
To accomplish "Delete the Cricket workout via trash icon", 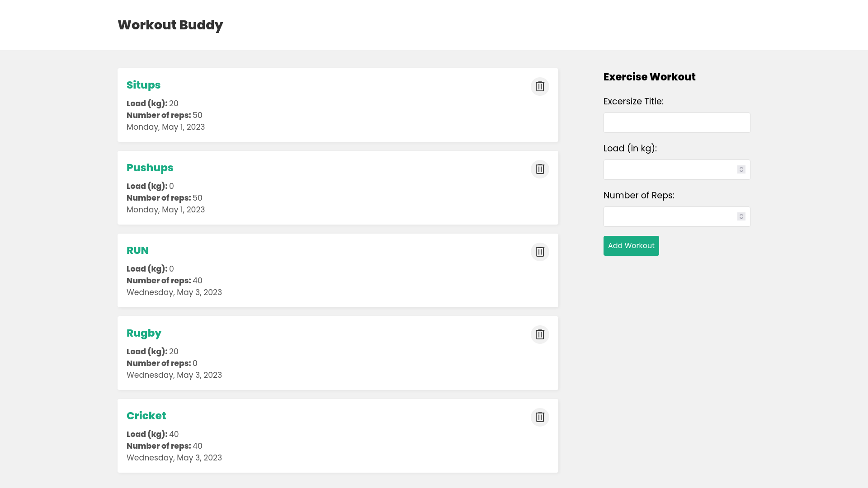I will pyautogui.click(x=540, y=417).
